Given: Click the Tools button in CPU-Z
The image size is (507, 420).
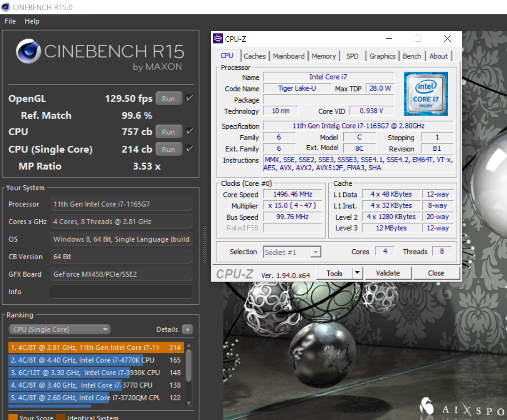Looking at the screenshot, I should point(335,273).
